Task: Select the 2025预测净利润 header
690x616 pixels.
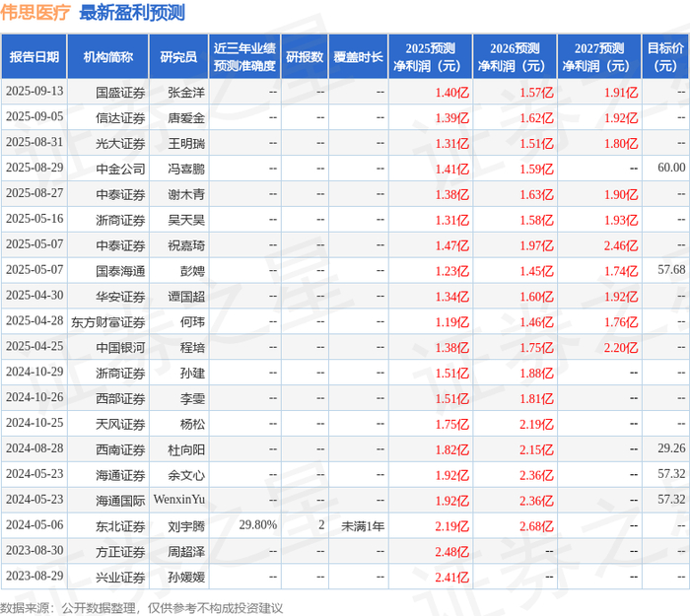Action: tap(431, 57)
